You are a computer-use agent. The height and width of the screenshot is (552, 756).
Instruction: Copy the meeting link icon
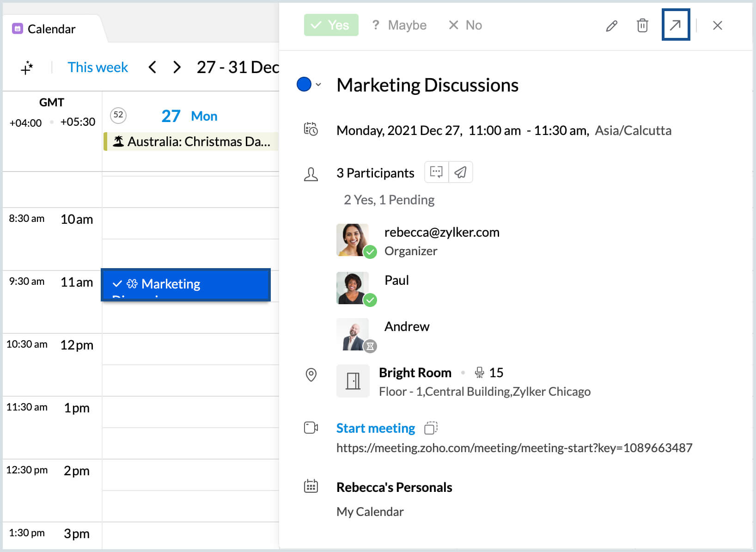tap(431, 428)
